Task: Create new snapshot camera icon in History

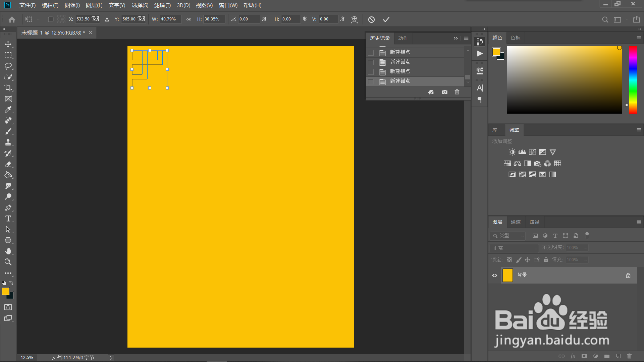Action: 444,92
